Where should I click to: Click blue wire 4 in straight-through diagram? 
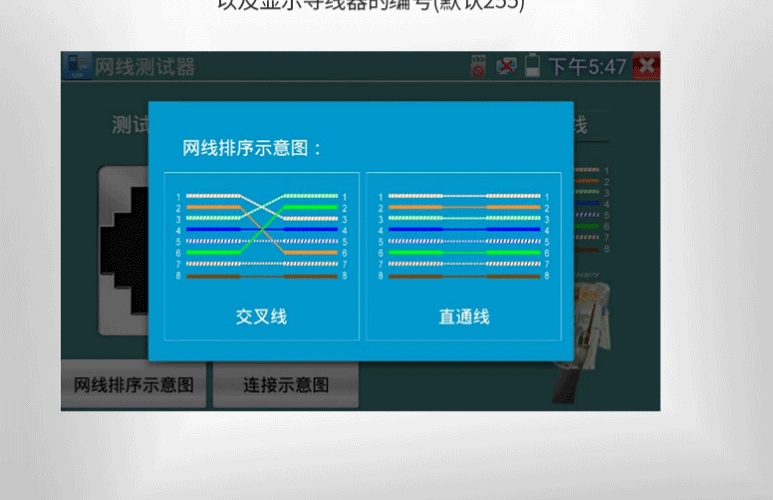click(463, 230)
